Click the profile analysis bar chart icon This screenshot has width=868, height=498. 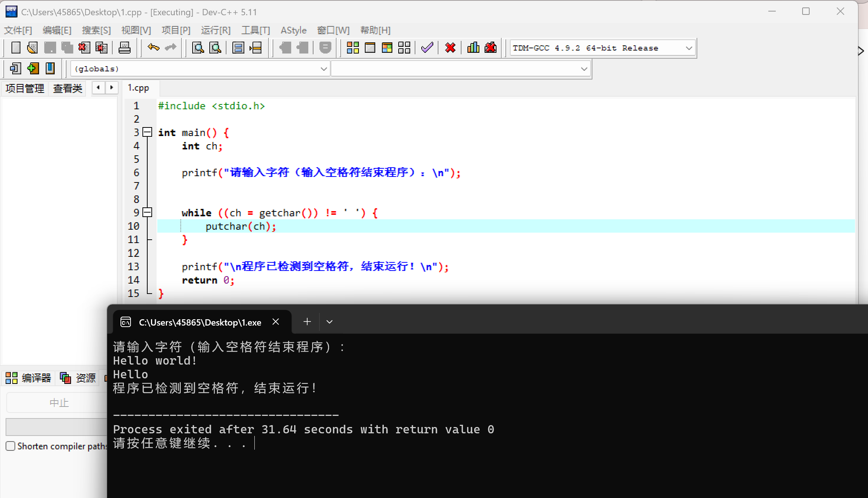(x=473, y=48)
